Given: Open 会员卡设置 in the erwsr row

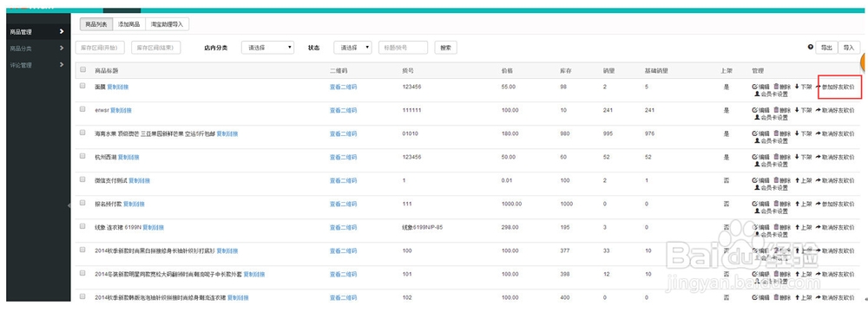Looking at the screenshot, I should click(771, 117).
